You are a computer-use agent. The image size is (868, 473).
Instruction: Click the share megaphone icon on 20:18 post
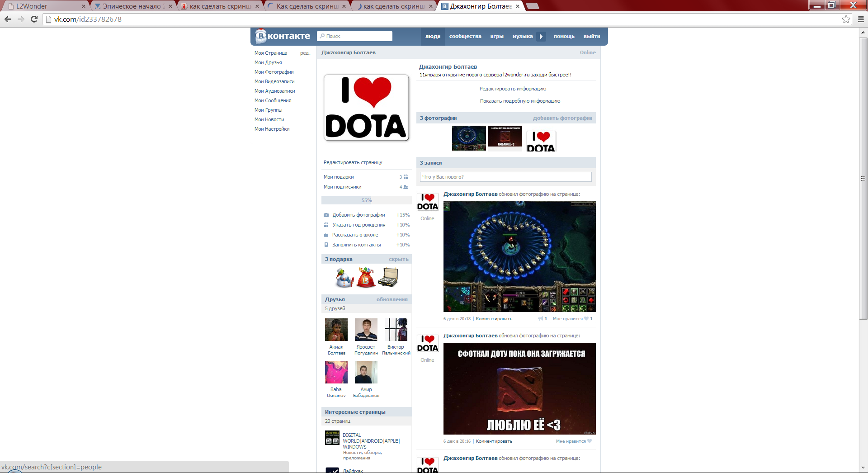pyautogui.click(x=540, y=319)
